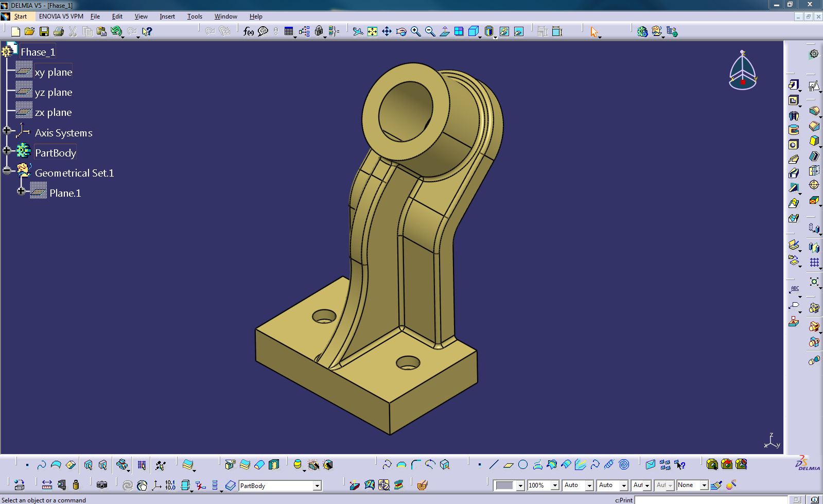Click the Measure Between ruler icon
The width and height of the screenshot is (823, 504).
coord(47,485)
